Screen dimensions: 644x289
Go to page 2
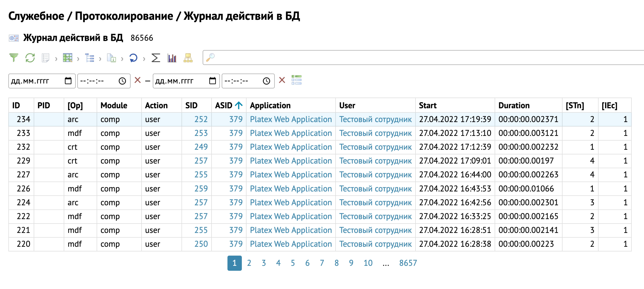[x=249, y=263]
